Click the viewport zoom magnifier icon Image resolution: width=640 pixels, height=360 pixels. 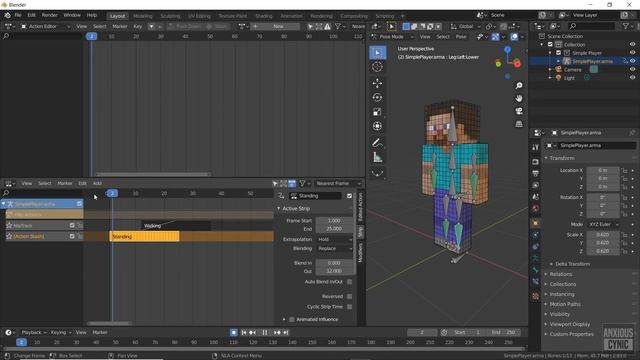point(519,86)
